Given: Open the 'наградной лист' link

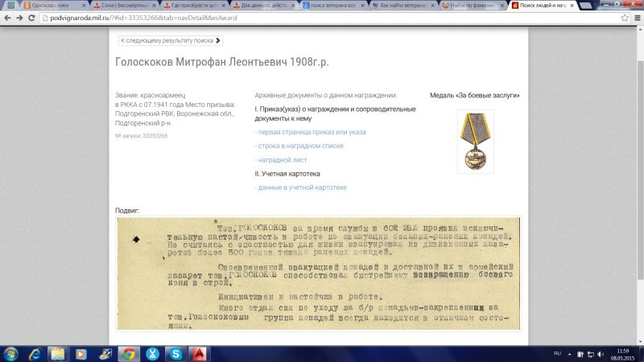Looking at the screenshot, I should click(x=279, y=160).
